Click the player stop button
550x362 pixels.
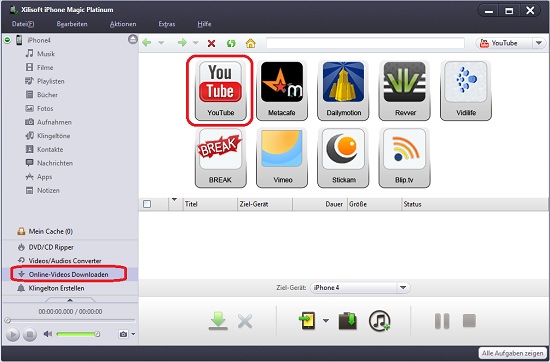[30, 334]
